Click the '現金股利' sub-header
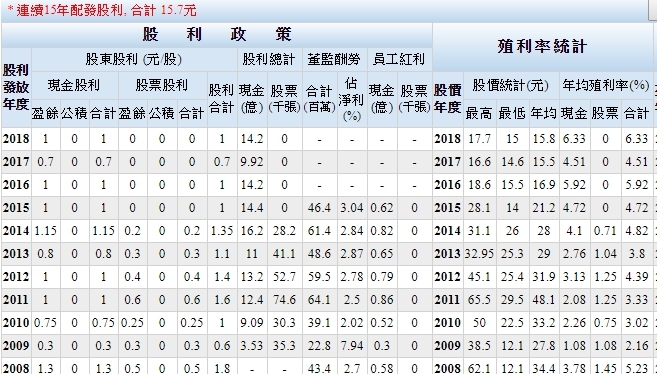This screenshot has height=374, width=657. point(74,85)
